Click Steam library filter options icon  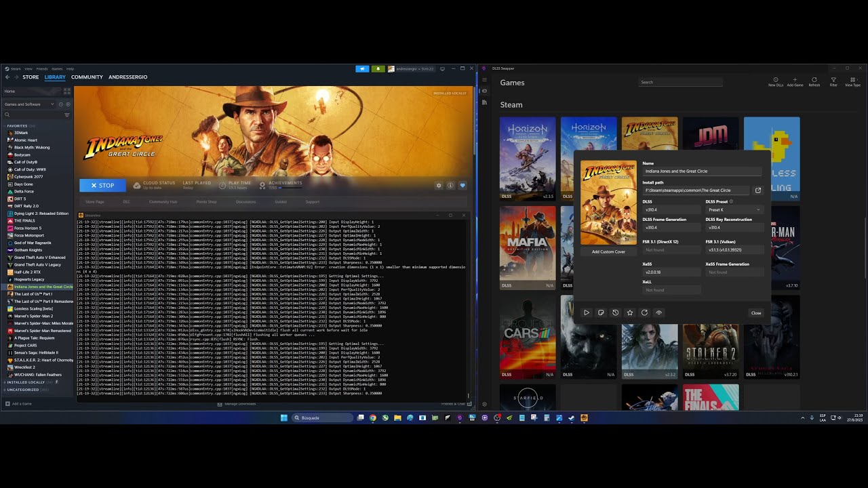[66, 115]
